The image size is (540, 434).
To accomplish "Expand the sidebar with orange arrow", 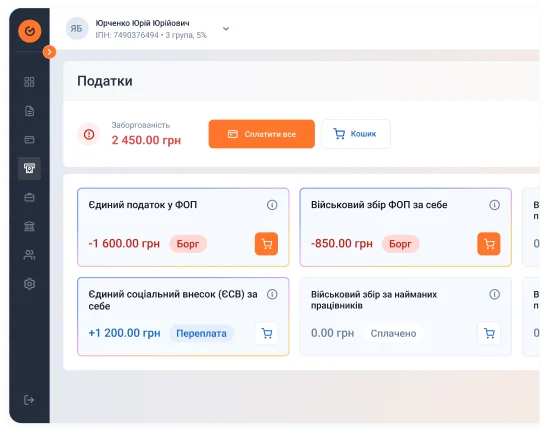I will pyautogui.click(x=49, y=52).
